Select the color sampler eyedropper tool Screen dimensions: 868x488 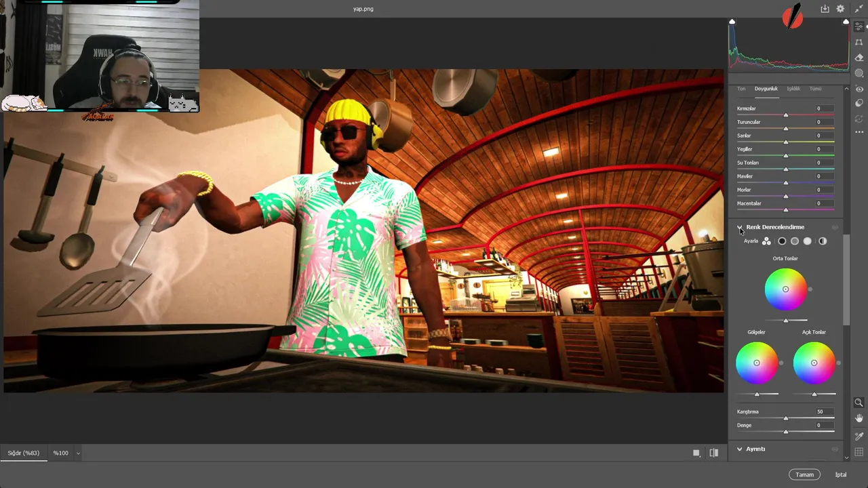tap(859, 436)
